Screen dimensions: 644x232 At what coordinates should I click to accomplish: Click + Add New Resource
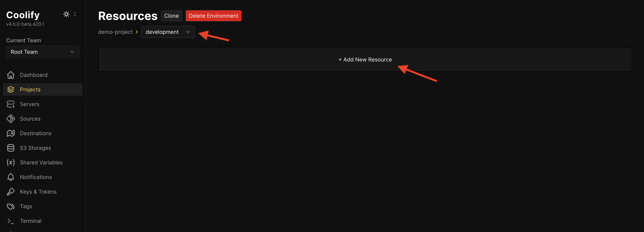tap(365, 60)
